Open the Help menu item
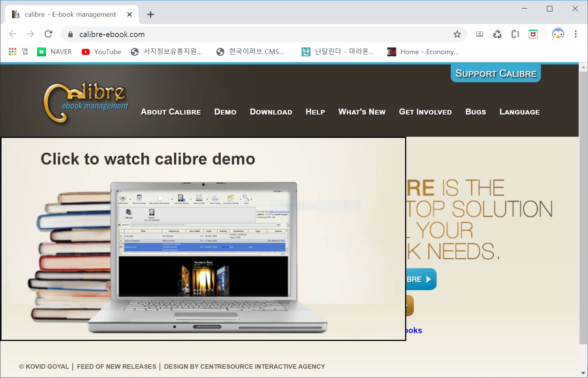 click(315, 112)
